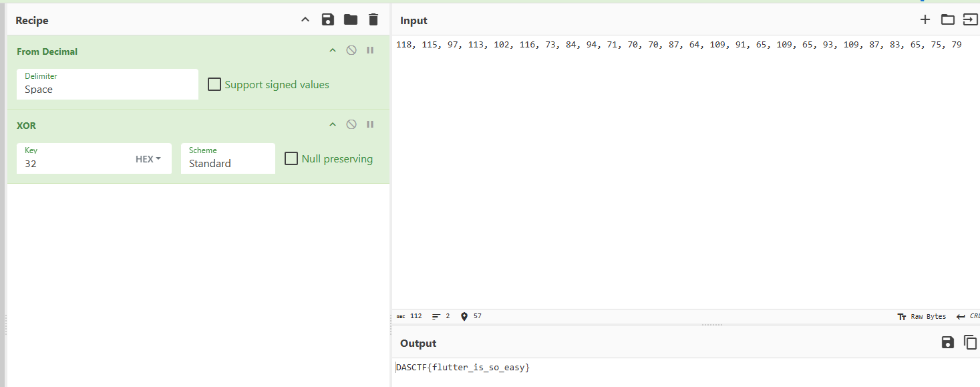This screenshot has height=387, width=980.
Task: Add a new input tab
Action: coord(925,20)
